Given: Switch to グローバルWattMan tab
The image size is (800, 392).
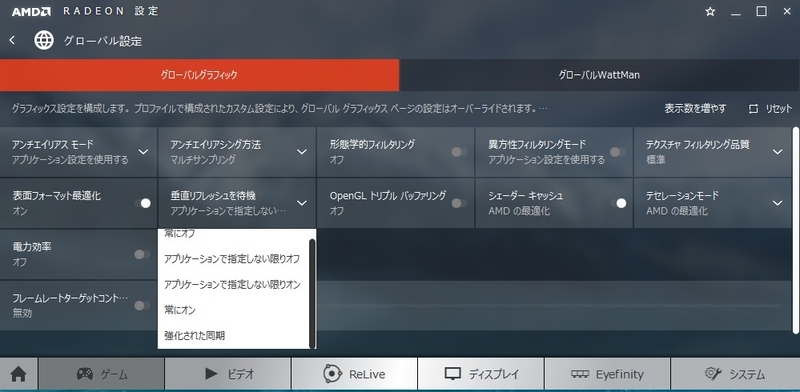Looking at the screenshot, I should click(599, 75).
